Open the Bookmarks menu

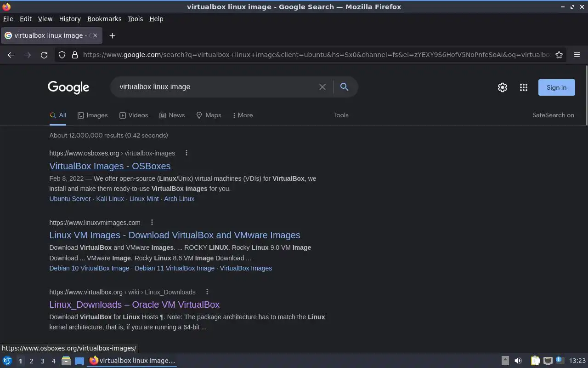coord(104,19)
